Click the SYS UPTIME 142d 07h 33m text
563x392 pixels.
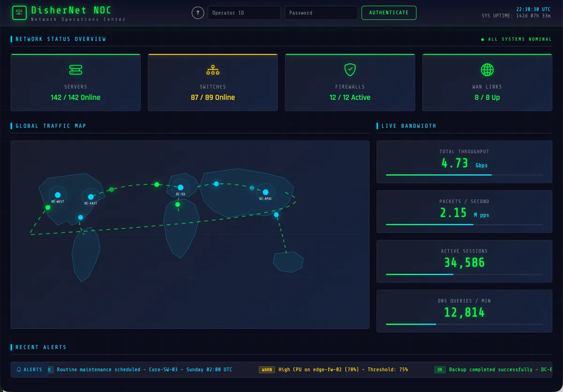pyautogui.click(x=516, y=16)
